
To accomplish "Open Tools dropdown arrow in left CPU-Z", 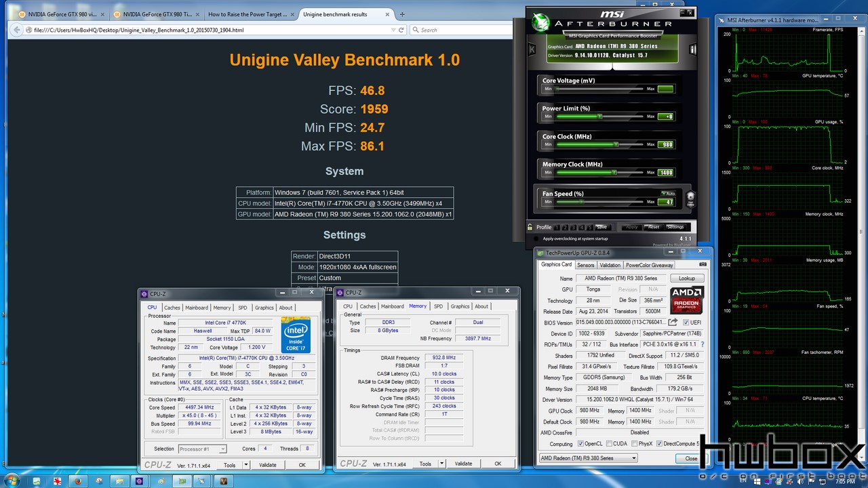I will (x=245, y=465).
